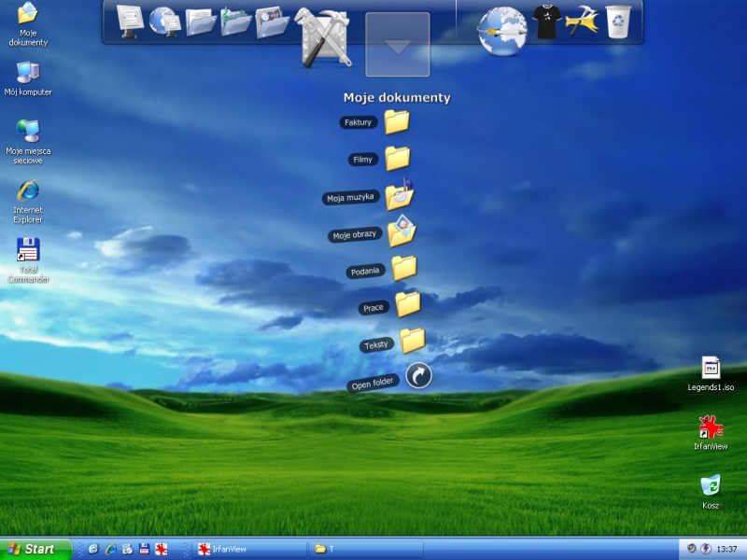Open the Faktury folder in the stack
Image resolution: width=747 pixels, height=560 pixels.
coord(397,121)
